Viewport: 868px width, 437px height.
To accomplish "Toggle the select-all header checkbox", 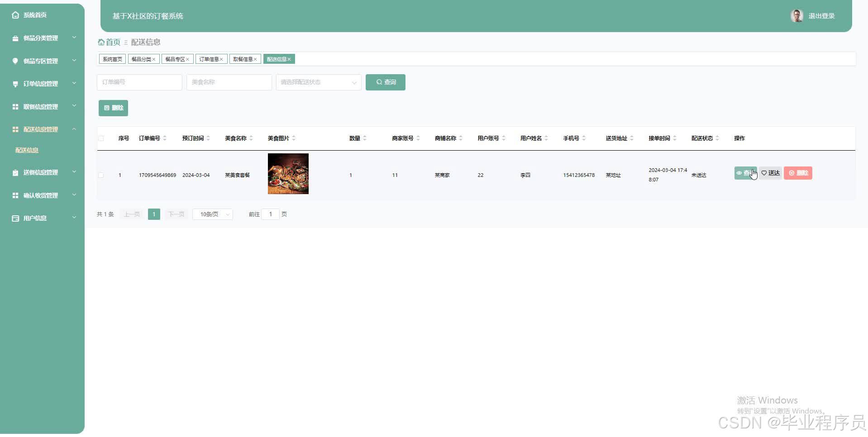I will [x=101, y=138].
